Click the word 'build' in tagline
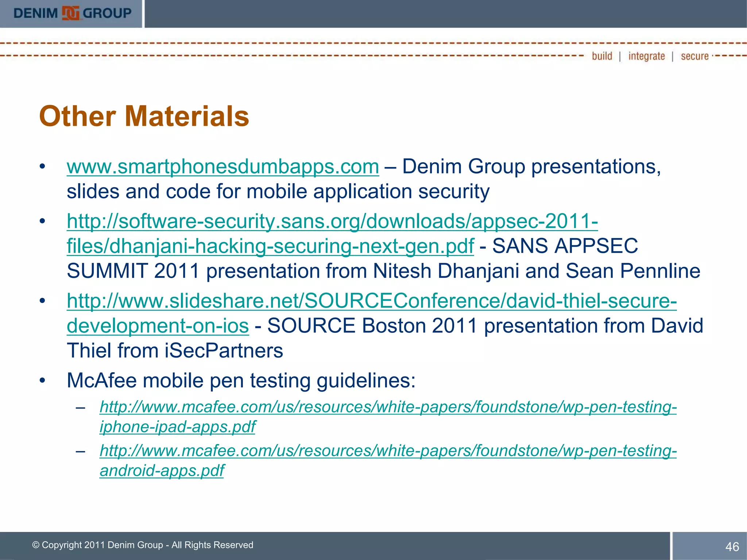747x560 pixels. tap(602, 56)
